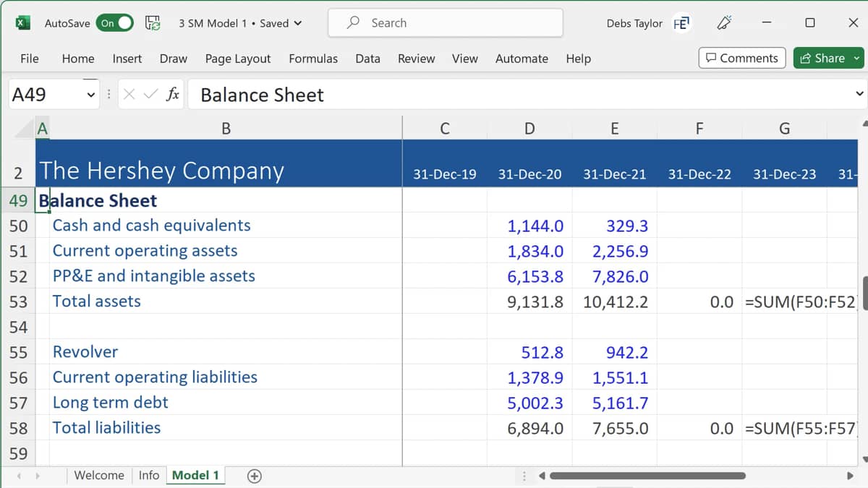
Task: Open the Draw ribbon tab
Action: (x=174, y=59)
